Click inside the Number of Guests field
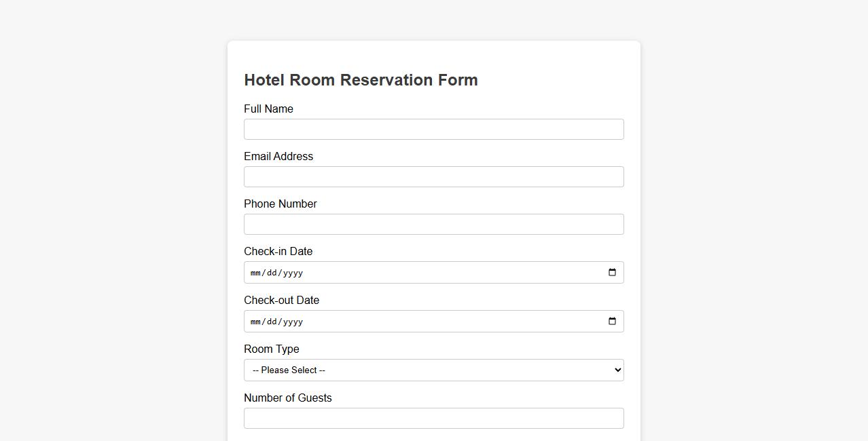868x441 pixels. point(433,418)
